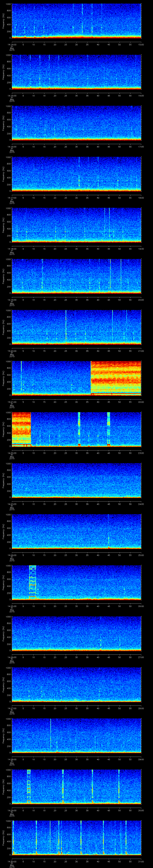Click the 14:23:00 spectrogram panel

click(x=77, y=480)
